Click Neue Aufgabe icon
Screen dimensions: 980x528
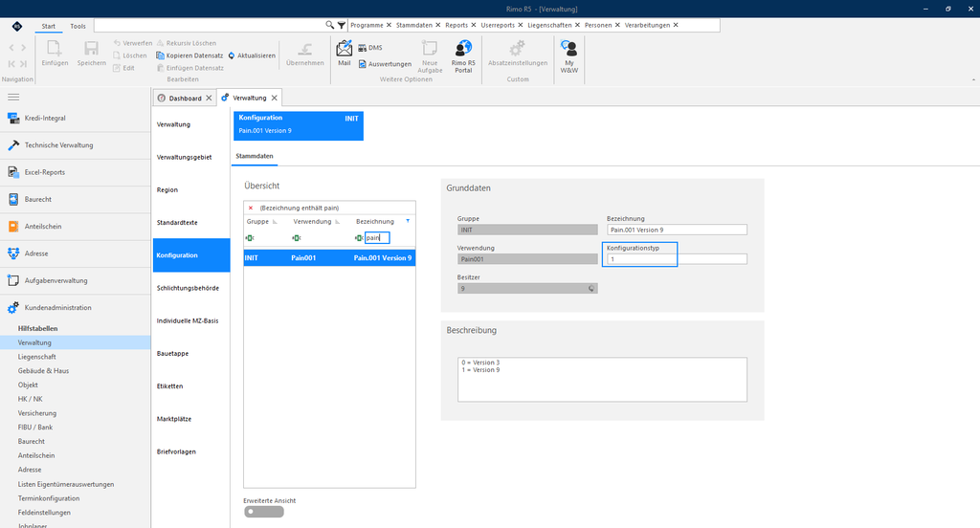(x=430, y=48)
